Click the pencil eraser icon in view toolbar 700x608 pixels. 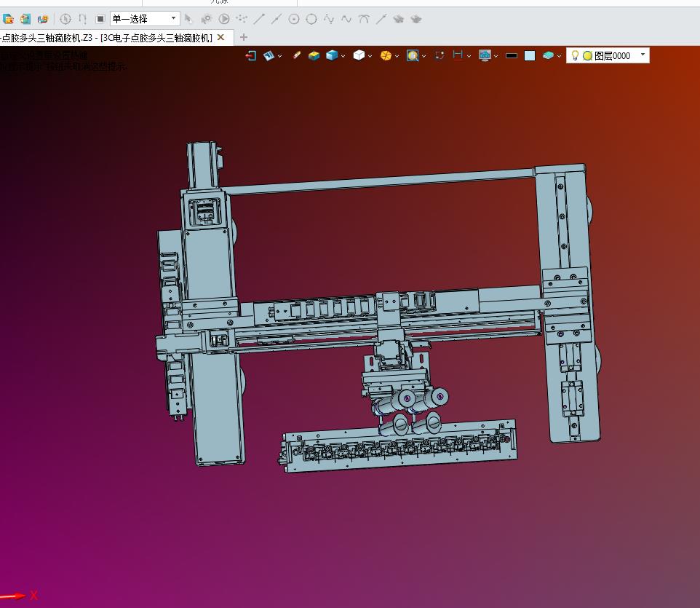click(296, 55)
